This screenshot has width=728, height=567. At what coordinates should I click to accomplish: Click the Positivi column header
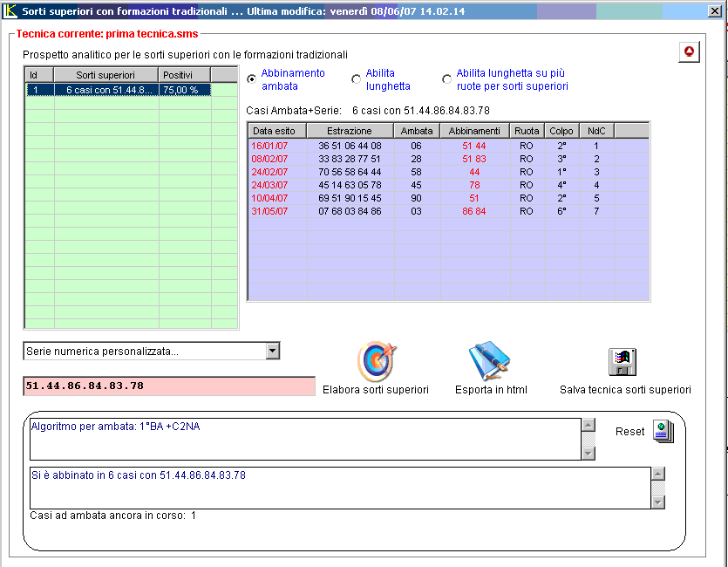tap(184, 75)
